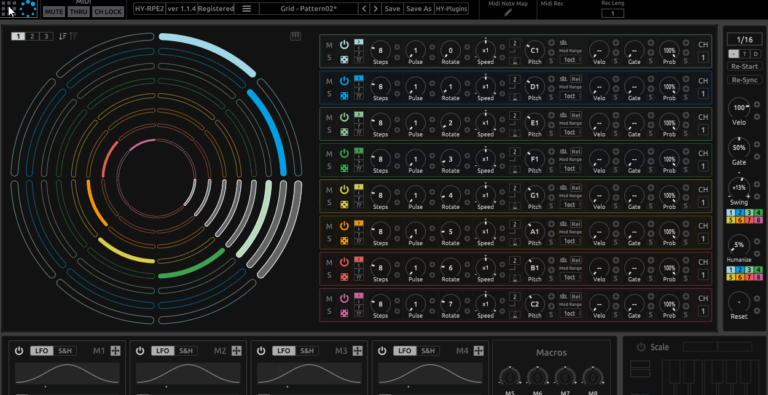Image resolution: width=768 pixels, height=395 pixels.
Task: Toggle power on the C1 track
Action: click(344, 45)
